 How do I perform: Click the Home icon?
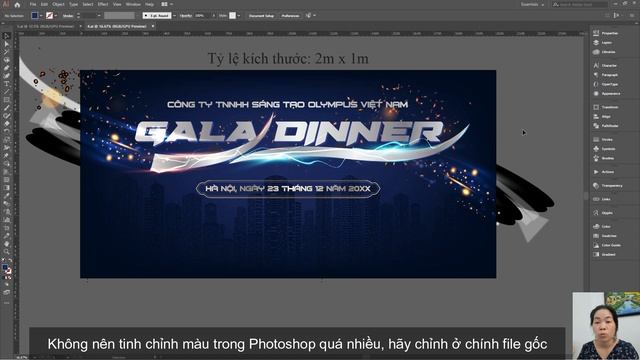tap(17, 4)
